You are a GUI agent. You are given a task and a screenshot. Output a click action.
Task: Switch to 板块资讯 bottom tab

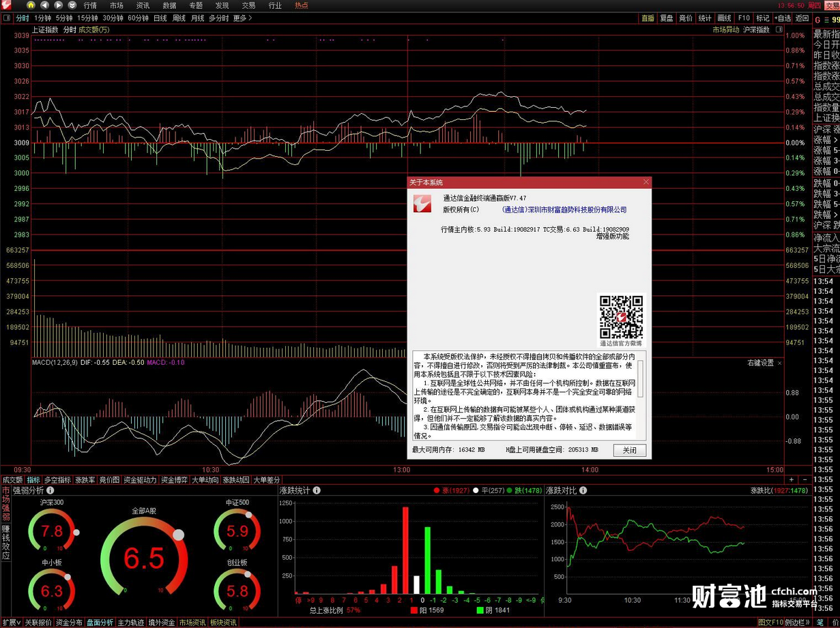pyautogui.click(x=223, y=623)
